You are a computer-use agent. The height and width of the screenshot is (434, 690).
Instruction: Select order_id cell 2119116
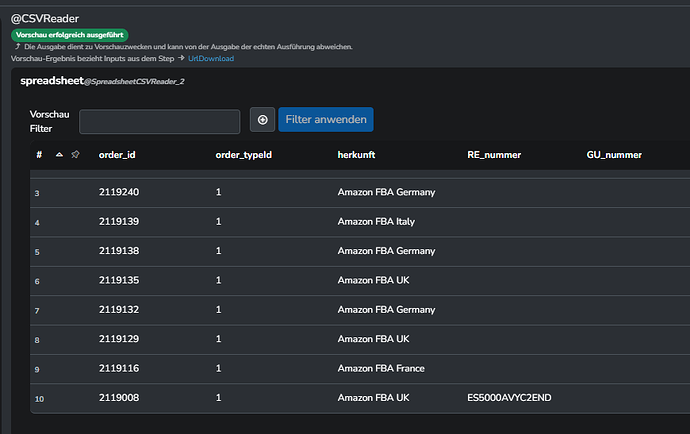click(x=119, y=368)
